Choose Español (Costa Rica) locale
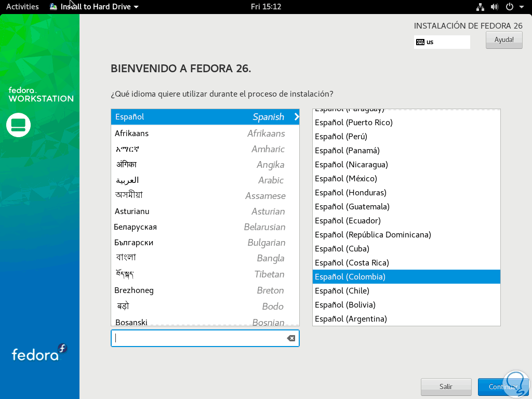532x399 pixels. click(406, 262)
